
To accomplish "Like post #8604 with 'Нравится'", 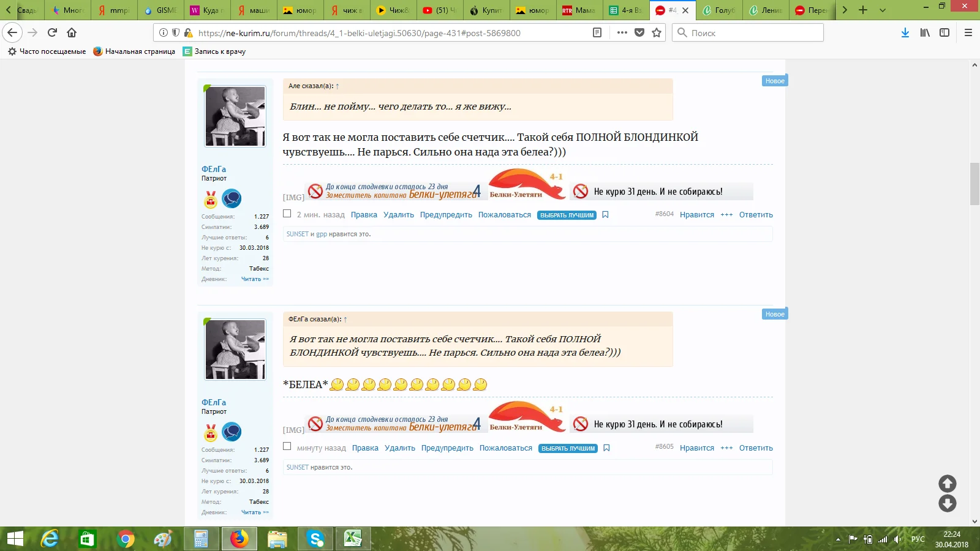I will (x=697, y=215).
